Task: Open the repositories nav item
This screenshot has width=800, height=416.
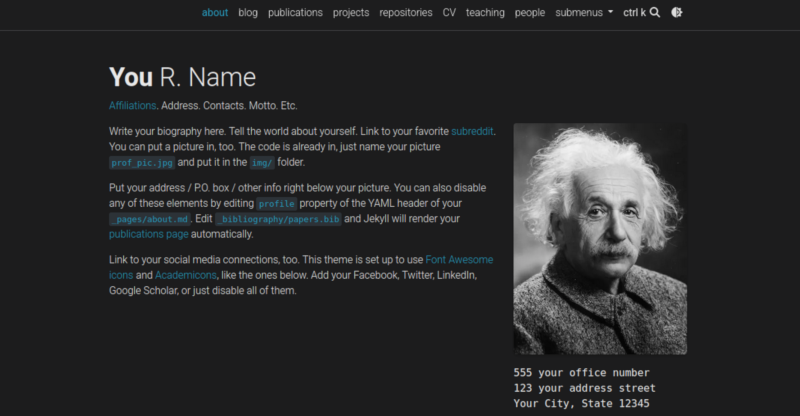Action: click(406, 13)
